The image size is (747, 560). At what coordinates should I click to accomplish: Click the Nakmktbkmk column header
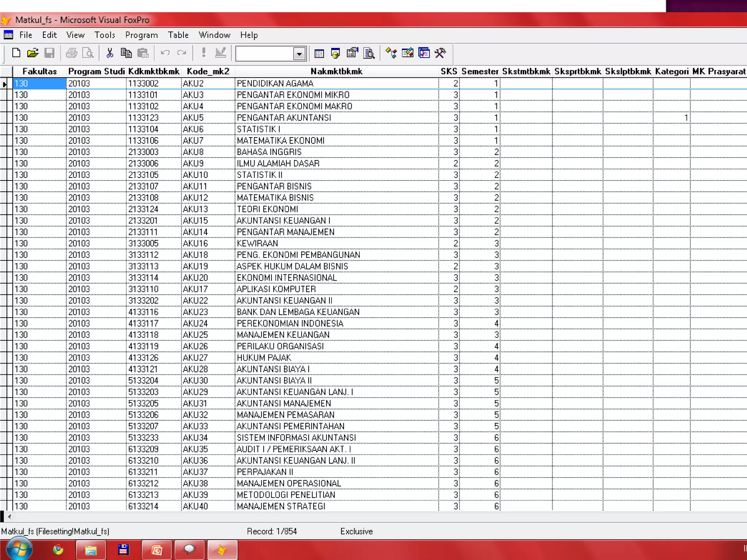pos(336,71)
